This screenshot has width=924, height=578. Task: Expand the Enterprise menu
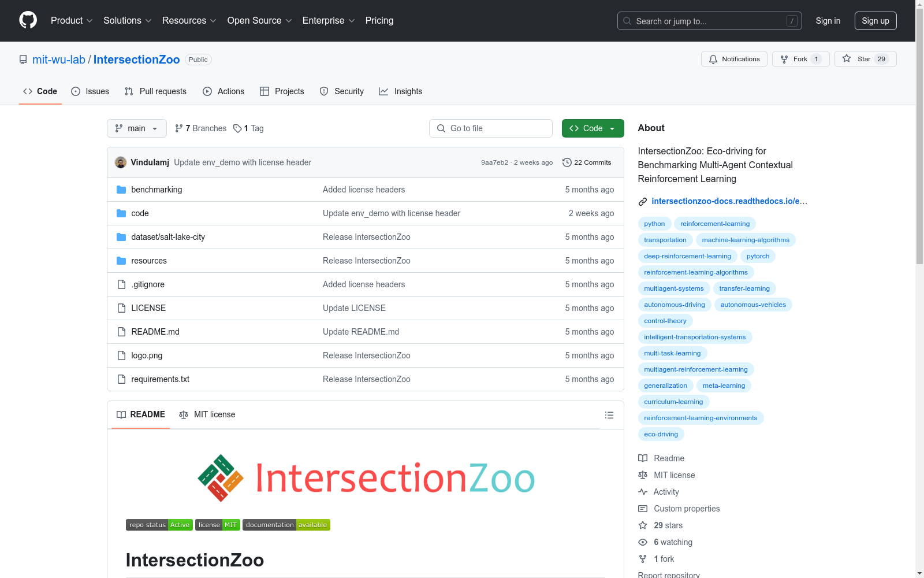329,21
